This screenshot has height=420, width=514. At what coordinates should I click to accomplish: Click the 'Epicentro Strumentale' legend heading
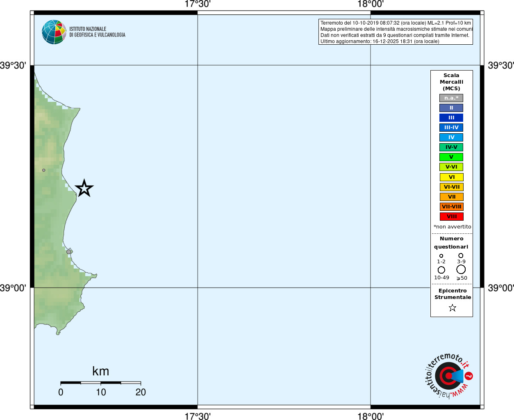point(453,294)
